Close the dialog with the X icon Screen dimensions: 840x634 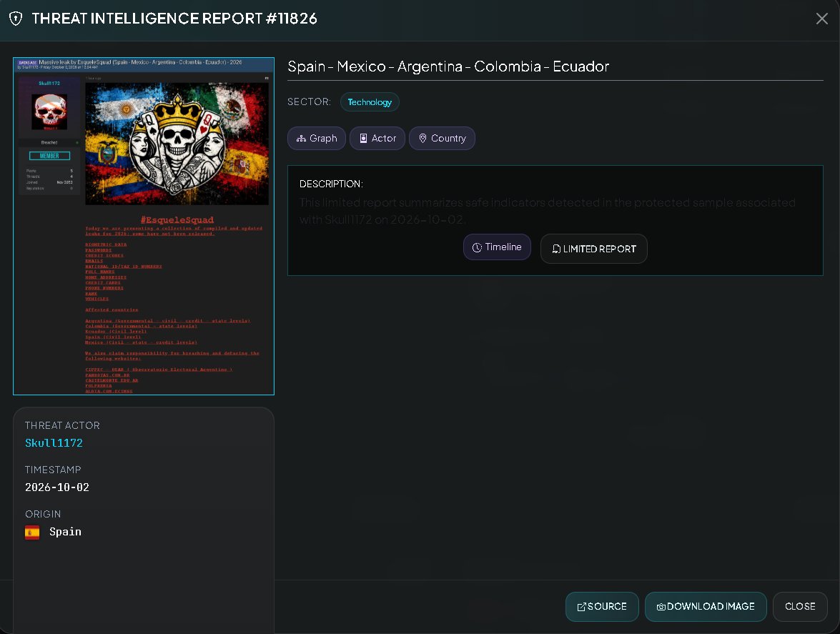point(822,19)
